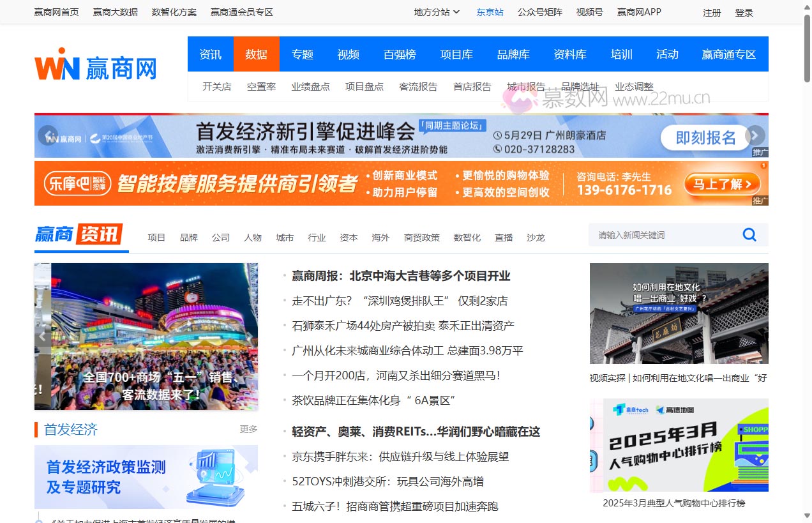Click the 马上了解 button in the ad

point(721,183)
